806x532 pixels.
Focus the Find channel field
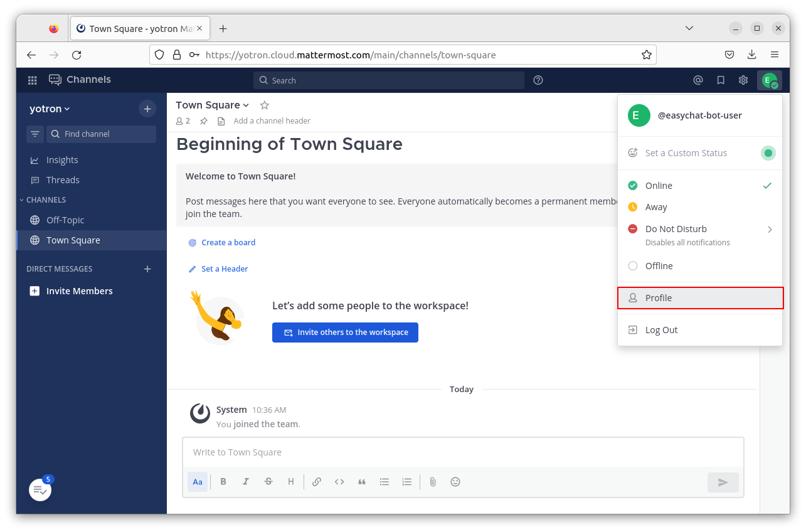[101, 134]
